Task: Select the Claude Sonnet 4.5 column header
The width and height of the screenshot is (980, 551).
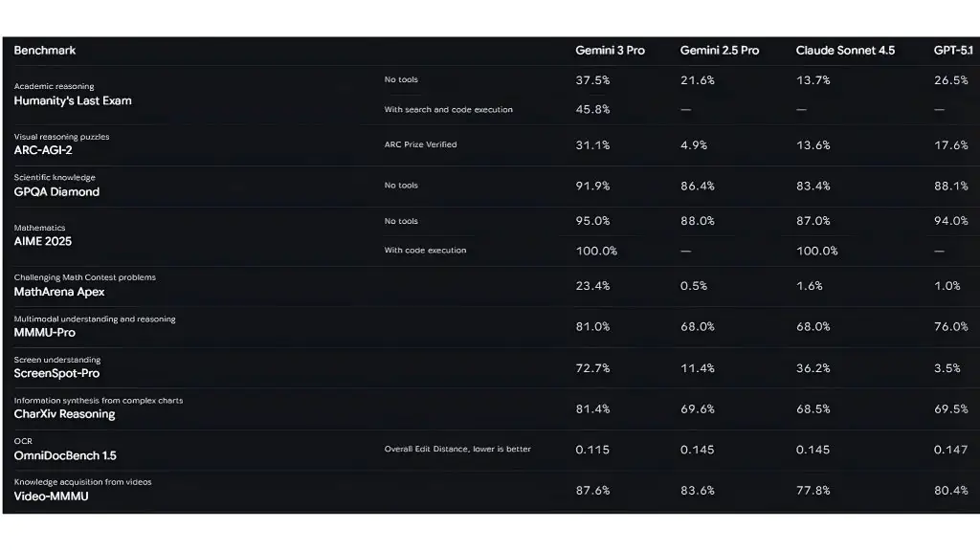Action: coord(845,51)
